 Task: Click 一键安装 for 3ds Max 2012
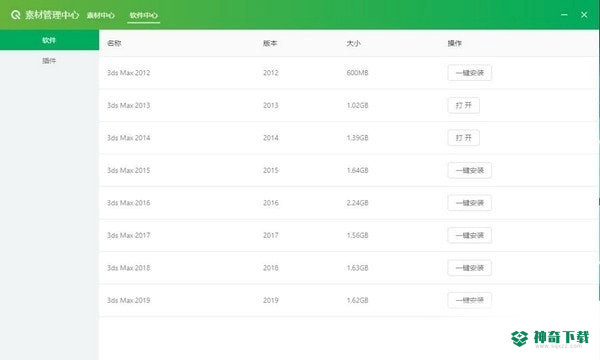point(470,73)
